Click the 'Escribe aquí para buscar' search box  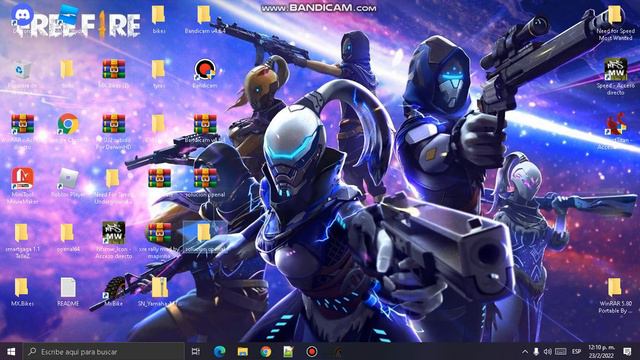tap(104, 351)
